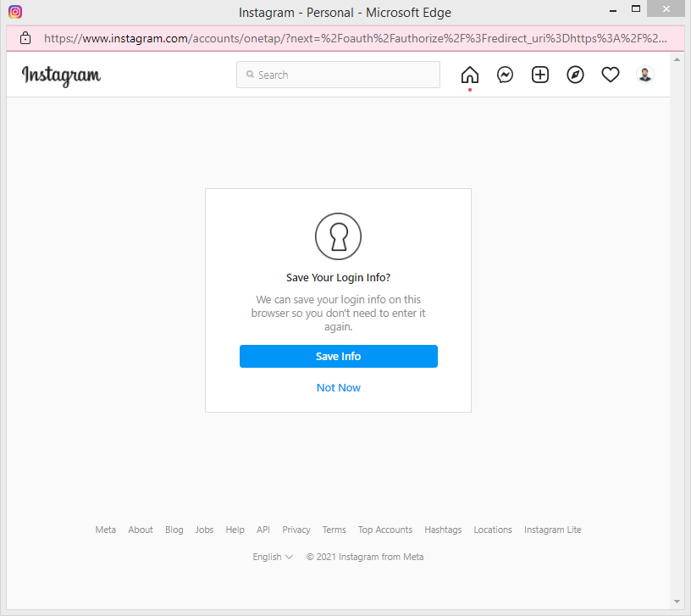691x616 pixels.
Task: Click scrollbar up arrow
Action: (x=677, y=59)
